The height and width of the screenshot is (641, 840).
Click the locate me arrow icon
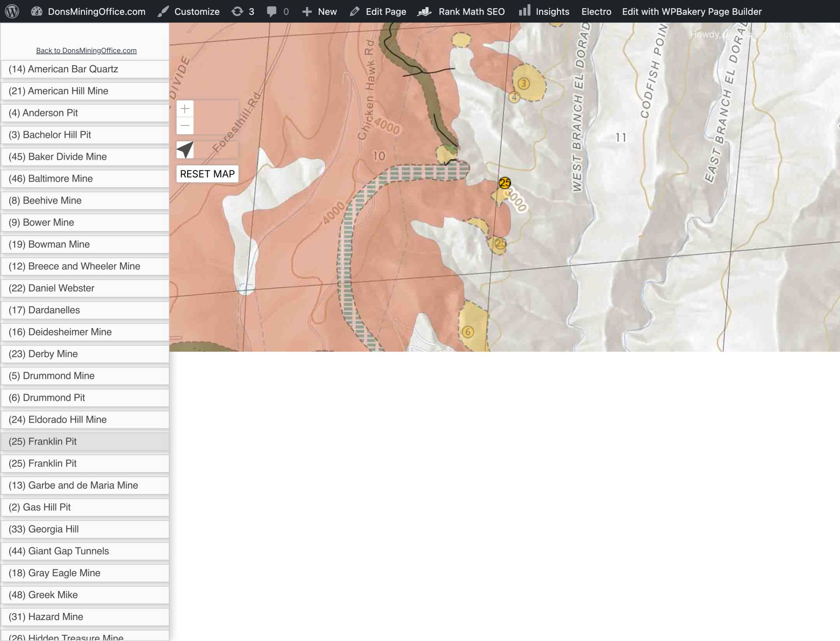185,150
